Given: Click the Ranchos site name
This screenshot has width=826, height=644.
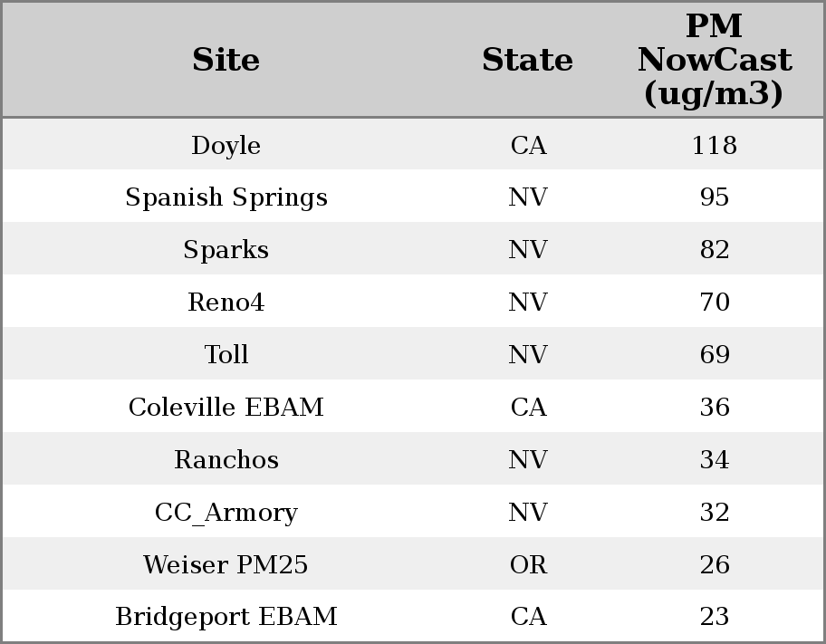Looking at the screenshot, I should [x=226, y=460].
